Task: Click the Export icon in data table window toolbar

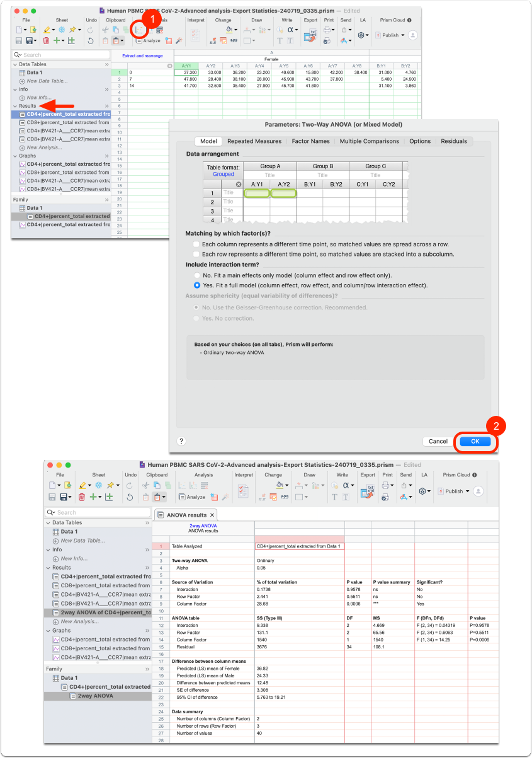Action: click(309, 35)
